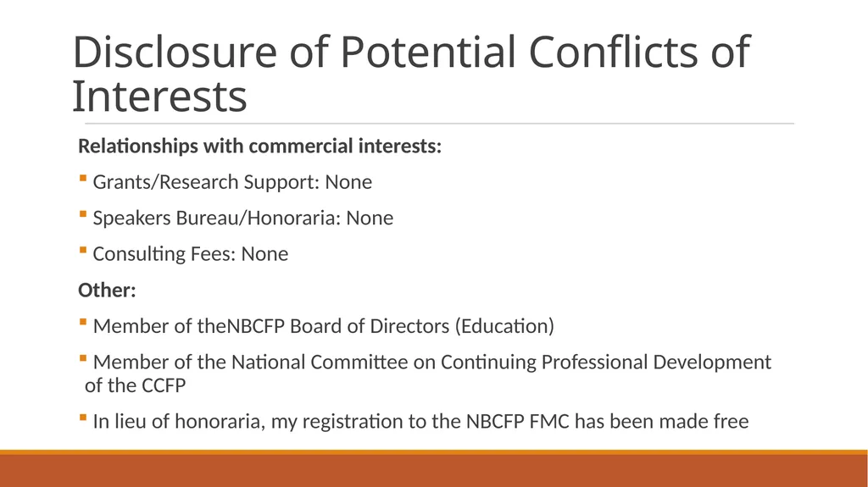Select the 'Continuing Professional Development' text
The width and height of the screenshot is (868, 487).
coord(605,362)
